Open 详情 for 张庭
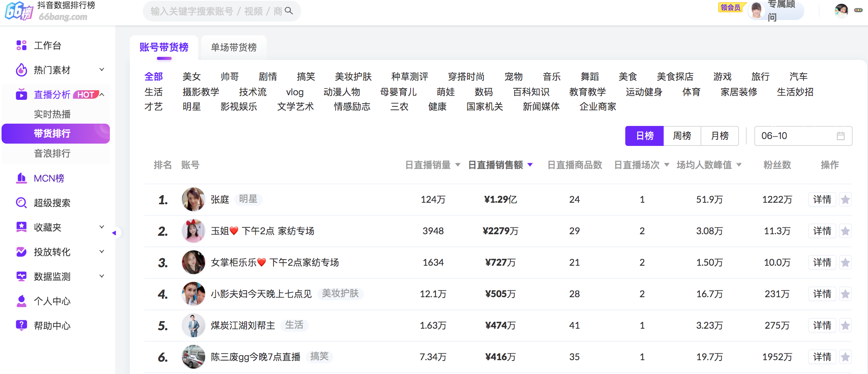This screenshot has height=374, width=868. [822, 200]
